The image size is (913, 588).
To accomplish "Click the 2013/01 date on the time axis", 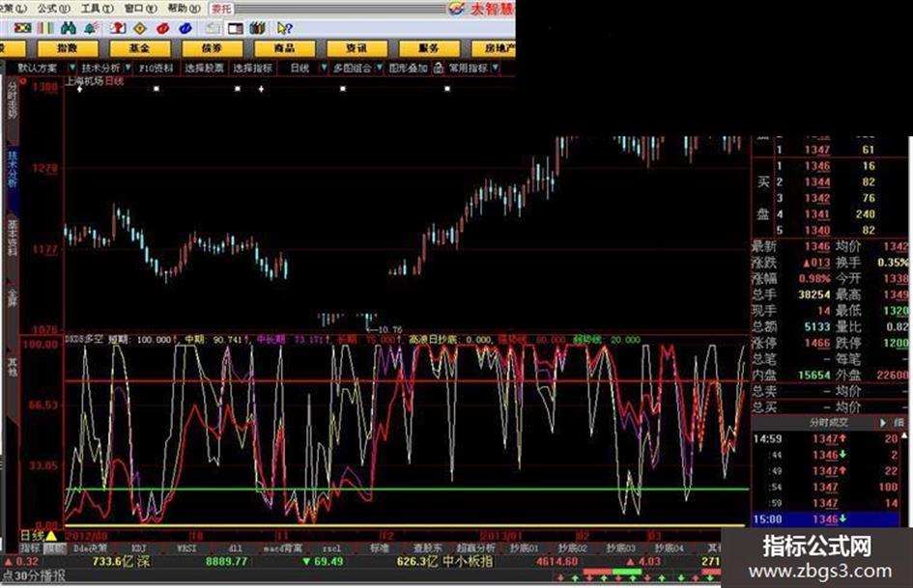I will (502, 536).
